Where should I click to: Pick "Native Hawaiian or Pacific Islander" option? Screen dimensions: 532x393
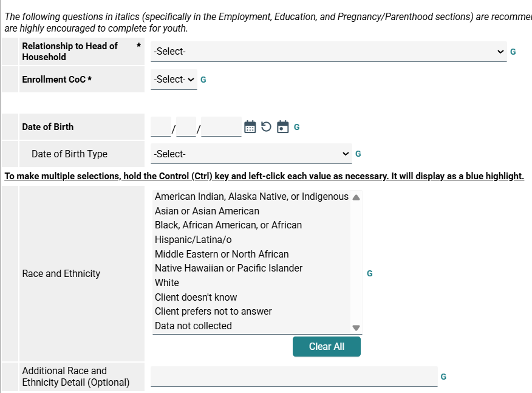point(228,268)
